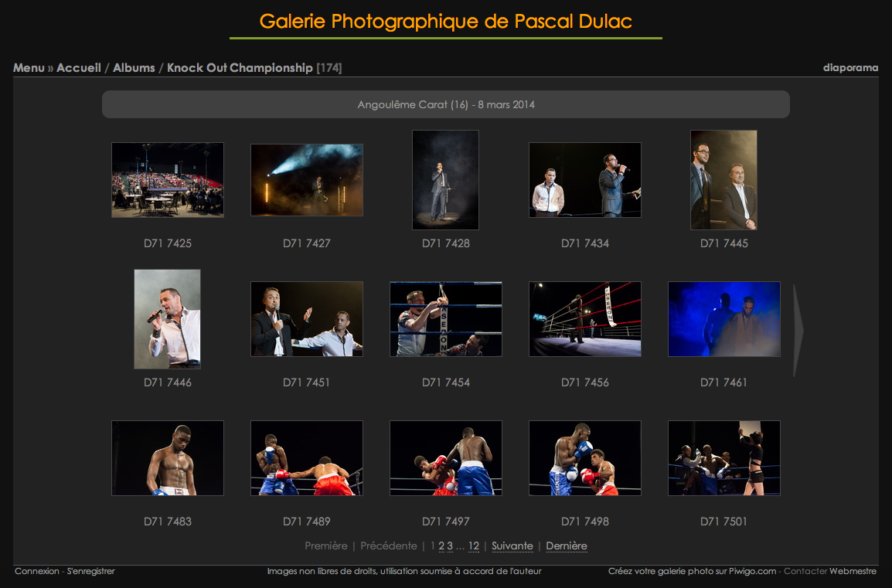Image resolution: width=892 pixels, height=588 pixels.
Task: Click the caption text "D71 7434"
Action: [x=585, y=243]
